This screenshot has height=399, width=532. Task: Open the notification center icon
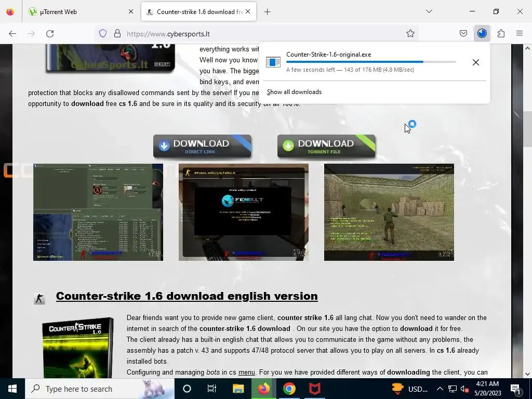point(516,389)
